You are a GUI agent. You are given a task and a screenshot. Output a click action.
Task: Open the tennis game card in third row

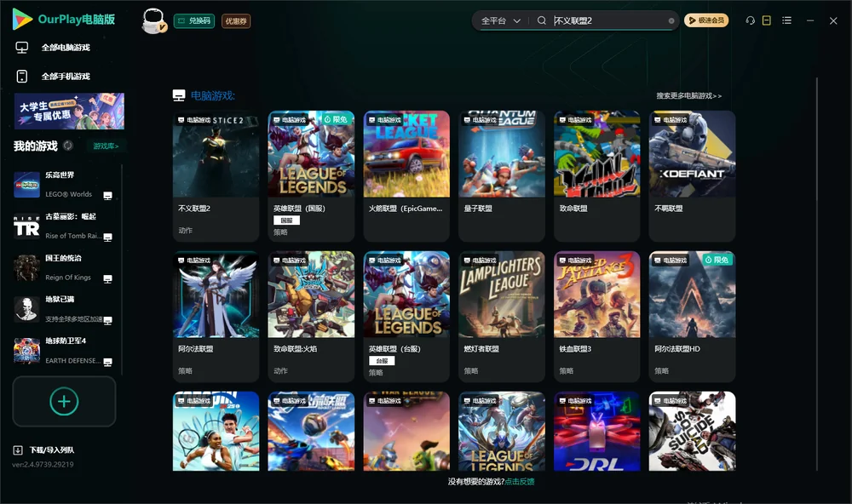click(216, 432)
